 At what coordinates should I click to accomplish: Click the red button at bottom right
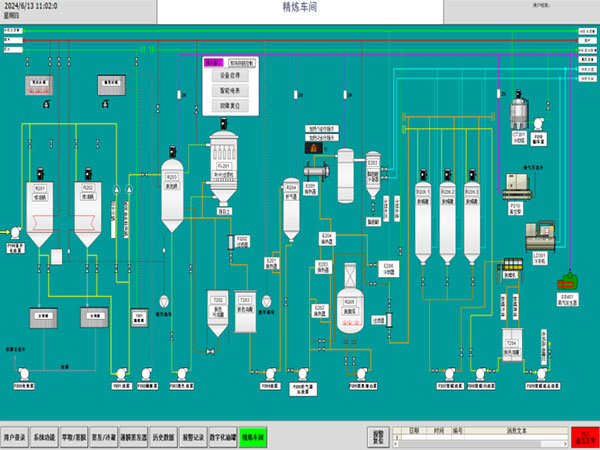point(583,437)
